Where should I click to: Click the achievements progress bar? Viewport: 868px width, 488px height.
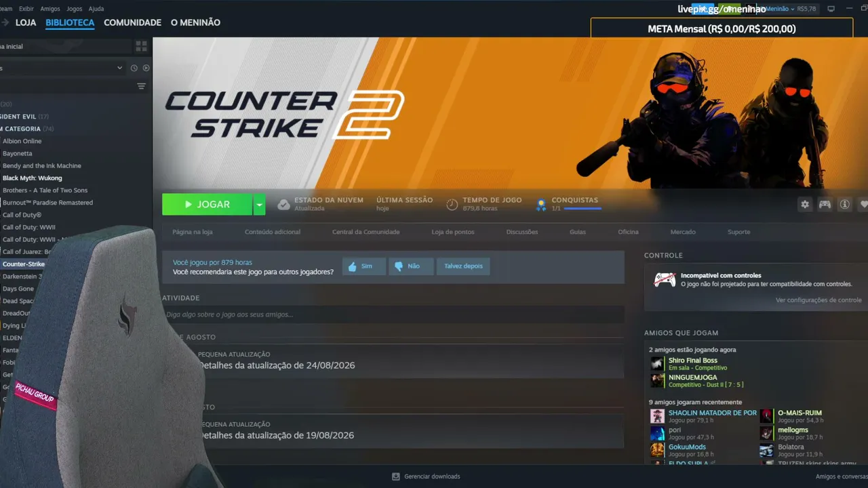pos(583,209)
